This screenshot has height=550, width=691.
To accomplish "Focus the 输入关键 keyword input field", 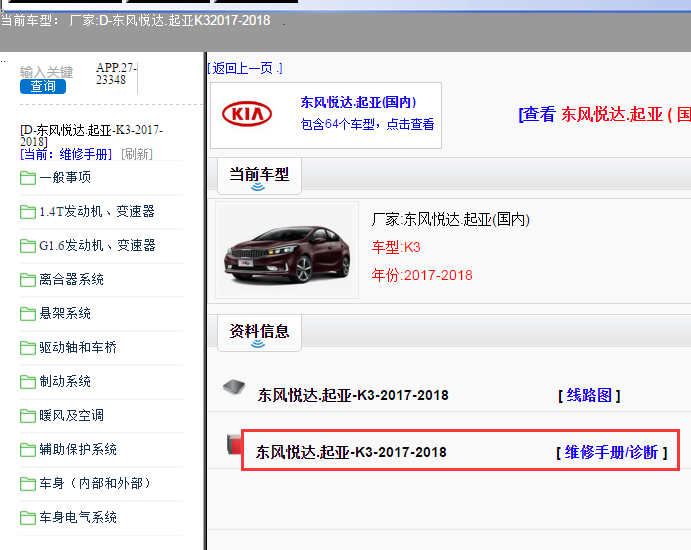I will tap(47, 72).
